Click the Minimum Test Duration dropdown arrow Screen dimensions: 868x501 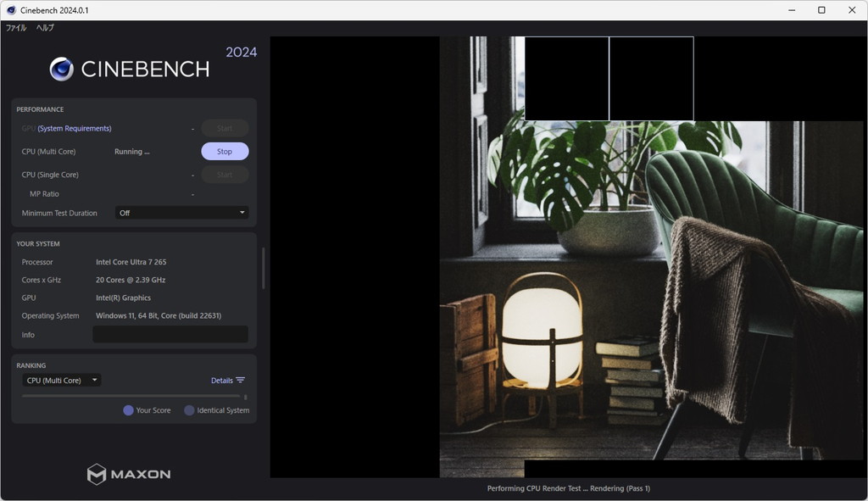tap(242, 213)
